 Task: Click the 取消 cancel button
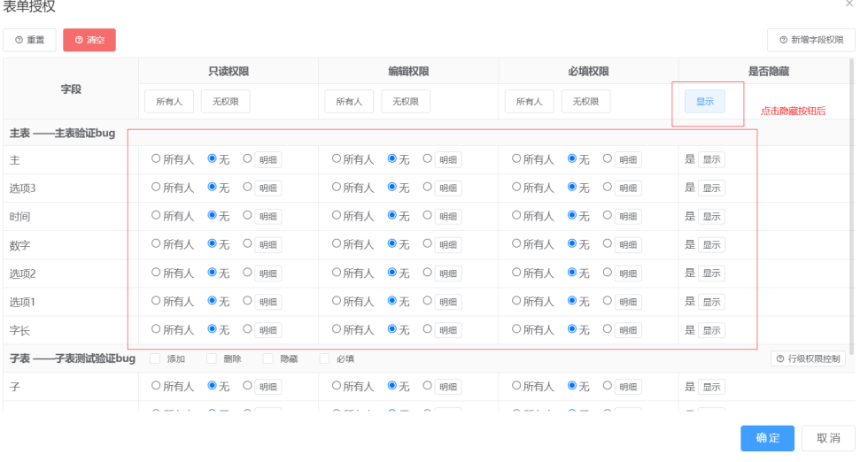coord(828,438)
